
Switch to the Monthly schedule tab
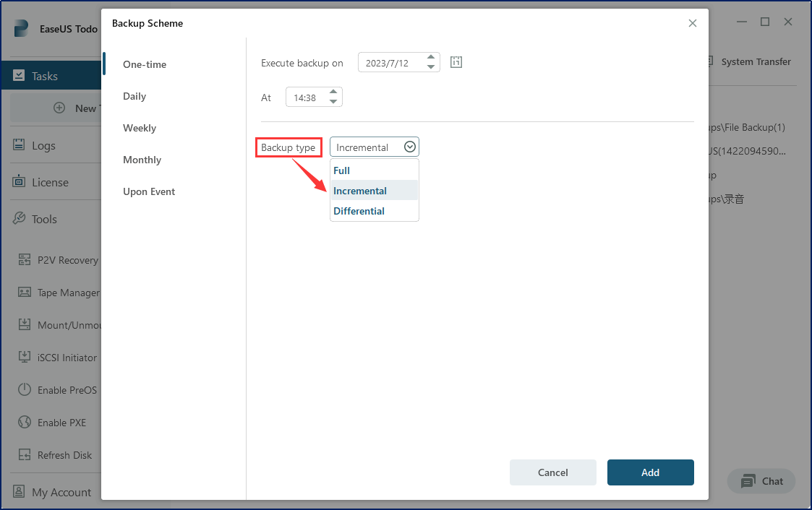142,160
